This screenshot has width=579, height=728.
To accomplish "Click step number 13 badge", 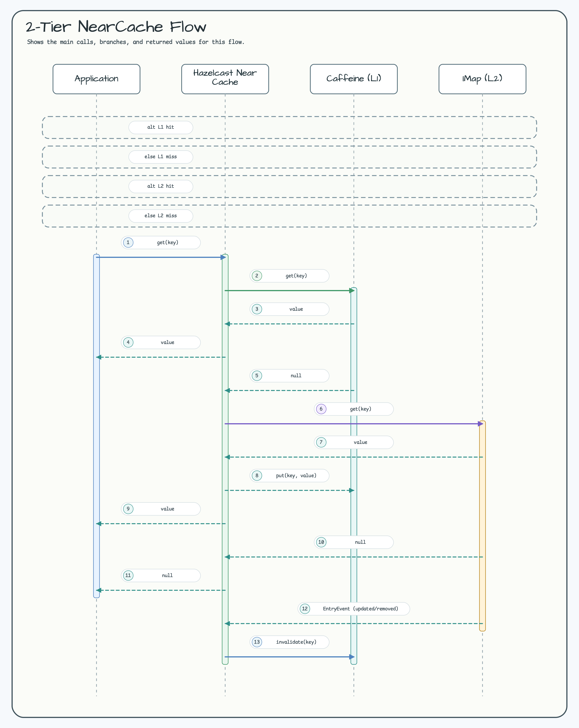I will pyautogui.click(x=257, y=642).
